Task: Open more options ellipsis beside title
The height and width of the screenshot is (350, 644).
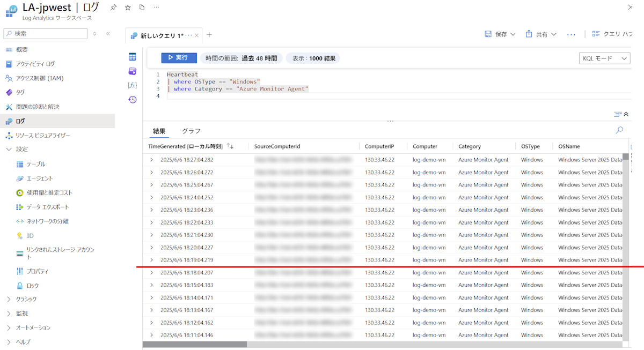Action: 156,8
